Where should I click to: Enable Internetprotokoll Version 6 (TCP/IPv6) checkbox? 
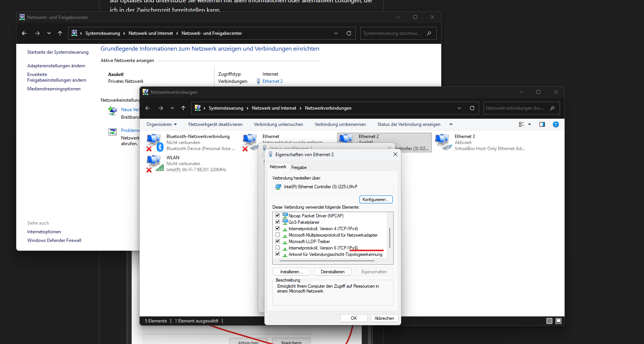coord(277,248)
